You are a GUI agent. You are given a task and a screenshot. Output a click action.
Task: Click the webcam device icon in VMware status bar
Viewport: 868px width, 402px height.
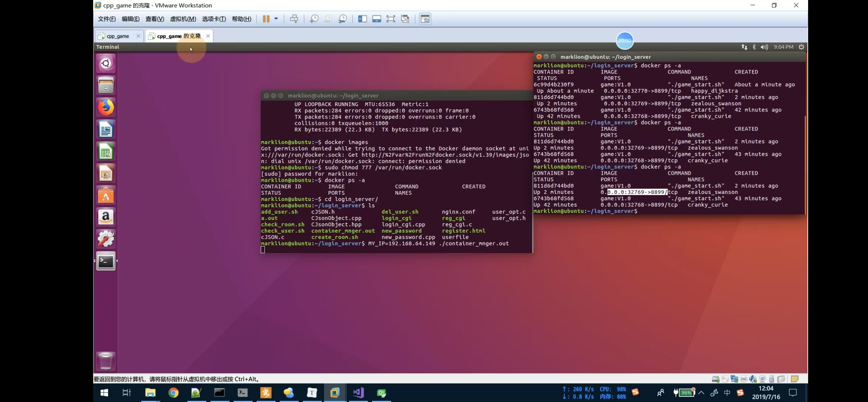pos(762,379)
